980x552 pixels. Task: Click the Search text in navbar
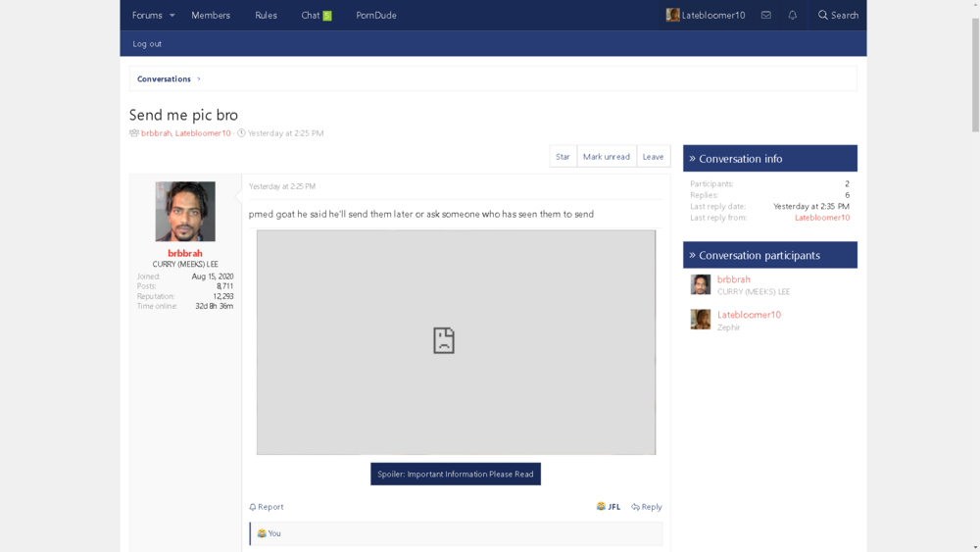pos(845,15)
